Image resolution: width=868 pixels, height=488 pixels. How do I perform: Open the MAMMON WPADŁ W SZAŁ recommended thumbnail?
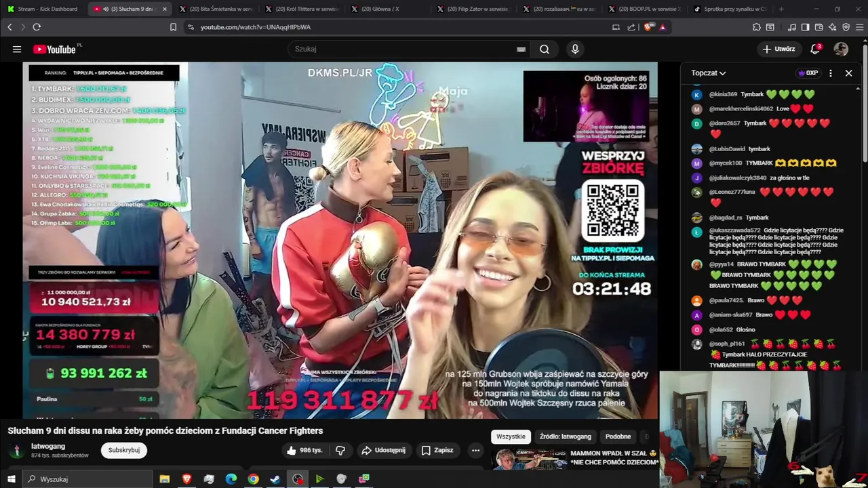(x=529, y=459)
